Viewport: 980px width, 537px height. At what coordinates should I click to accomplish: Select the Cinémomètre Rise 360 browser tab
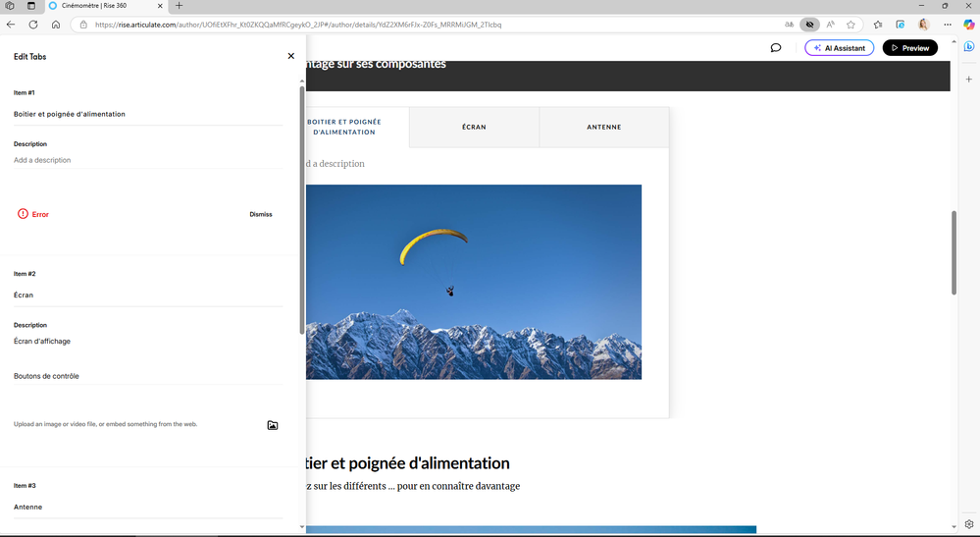[105, 6]
